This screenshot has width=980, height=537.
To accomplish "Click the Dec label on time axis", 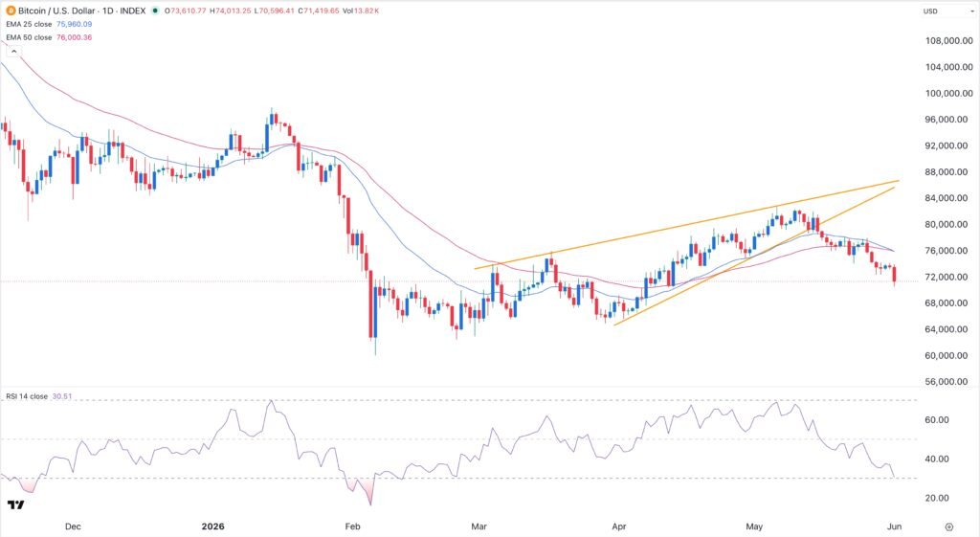I will (73, 526).
